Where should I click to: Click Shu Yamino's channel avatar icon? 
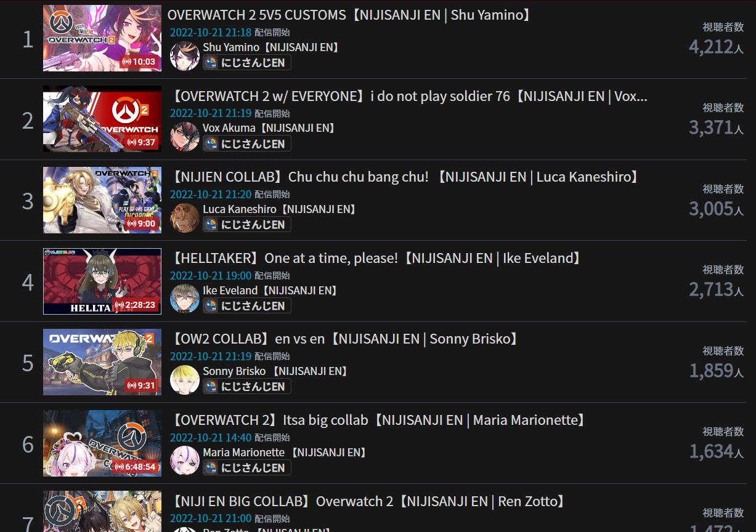coord(185,56)
